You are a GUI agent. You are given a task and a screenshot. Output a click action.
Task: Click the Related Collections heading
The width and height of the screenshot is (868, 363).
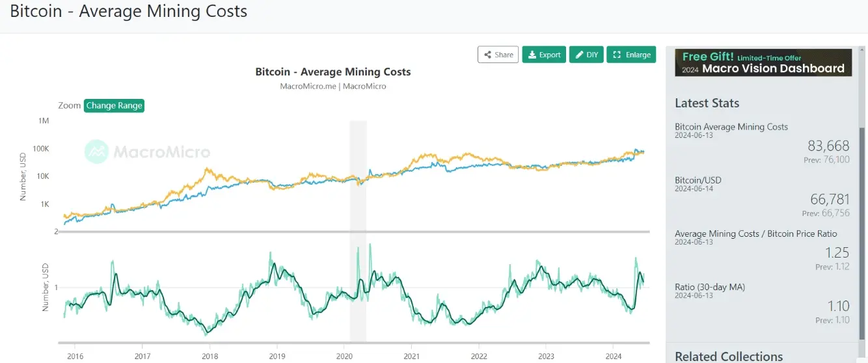pyautogui.click(x=729, y=356)
